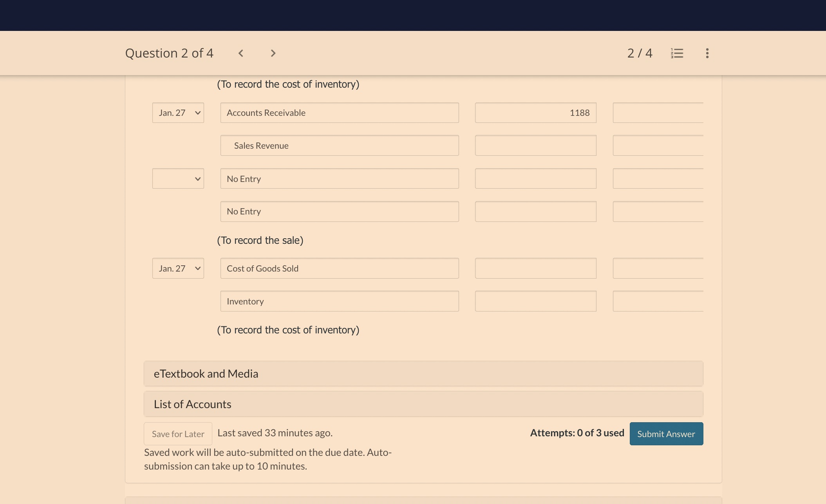Image resolution: width=826 pixels, height=504 pixels.
Task: Open the Jan. 27 date dropdown for the sale entry
Action: [x=178, y=112]
